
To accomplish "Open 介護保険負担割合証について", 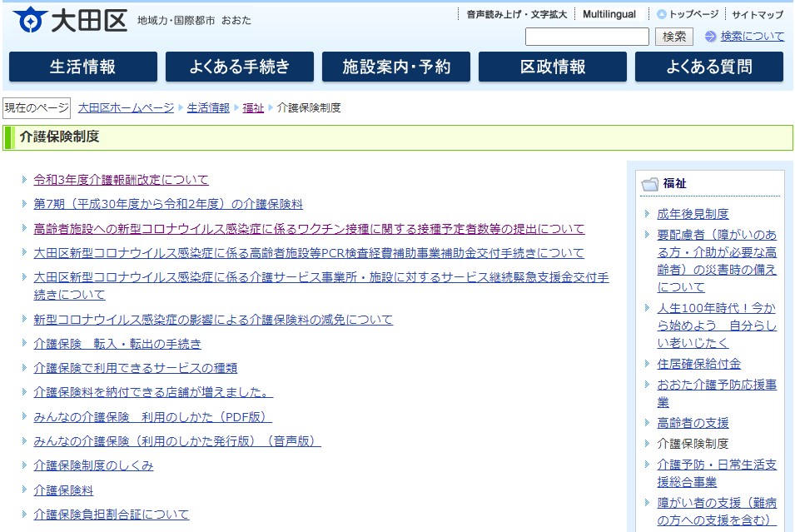I will pos(111,515).
